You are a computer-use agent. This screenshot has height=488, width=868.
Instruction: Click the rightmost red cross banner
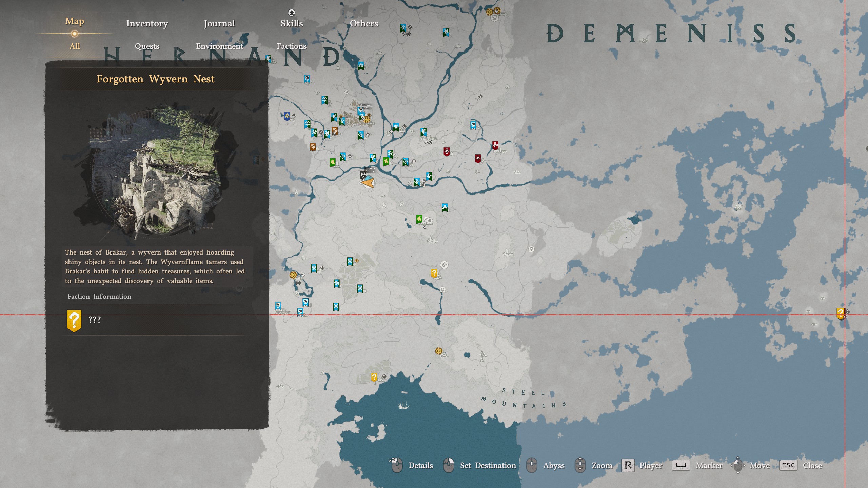tap(495, 146)
